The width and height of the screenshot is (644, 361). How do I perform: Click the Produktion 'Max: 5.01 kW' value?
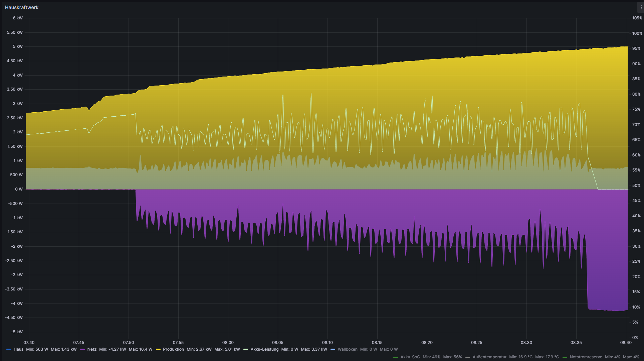click(x=227, y=349)
